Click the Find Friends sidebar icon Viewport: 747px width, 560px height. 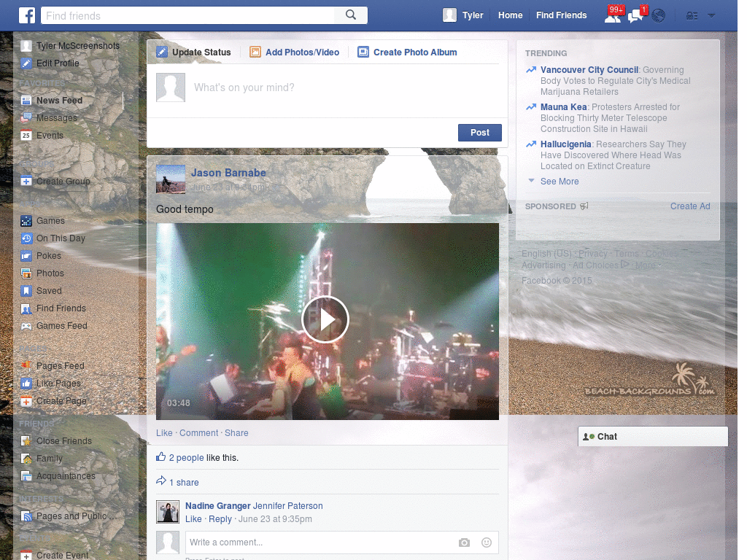pyautogui.click(x=26, y=308)
